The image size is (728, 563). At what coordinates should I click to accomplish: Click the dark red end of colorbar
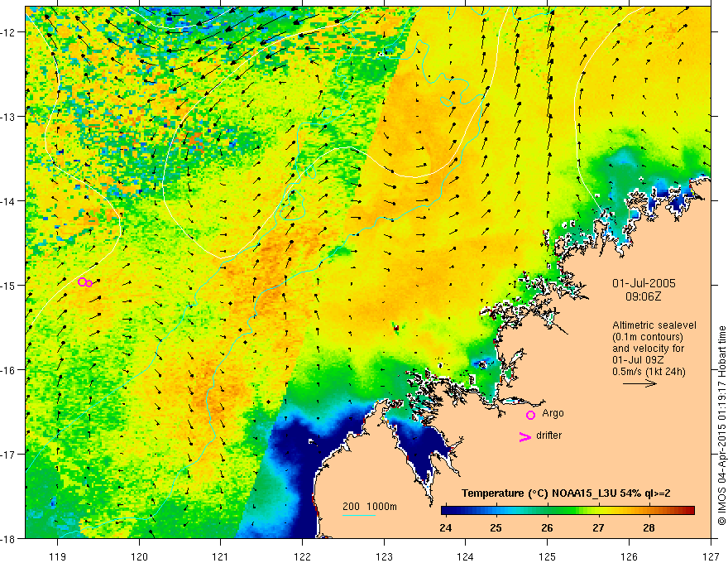click(x=691, y=511)
